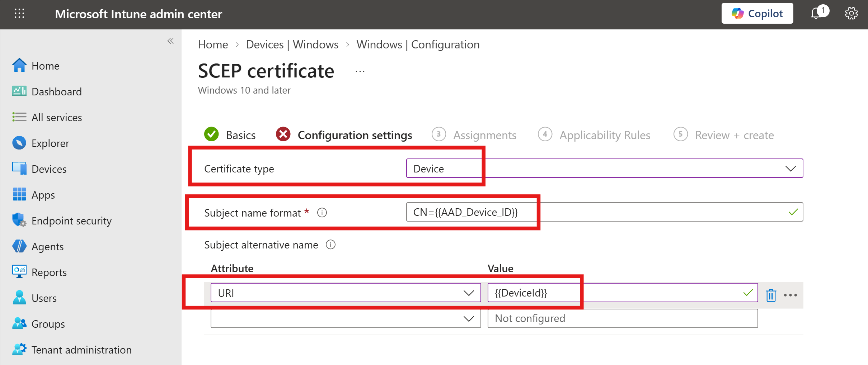This screenshot has height=365, width=868.
Task: Go to Home in the sidebar
Action: pyautogui.click(x=36, y=66)
